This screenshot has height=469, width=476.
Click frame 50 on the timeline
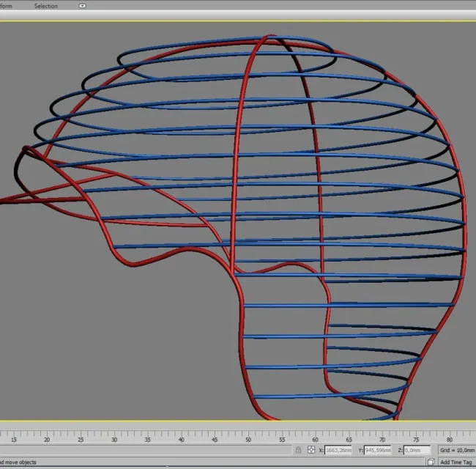pyautogui.click(x=248, y=437)
